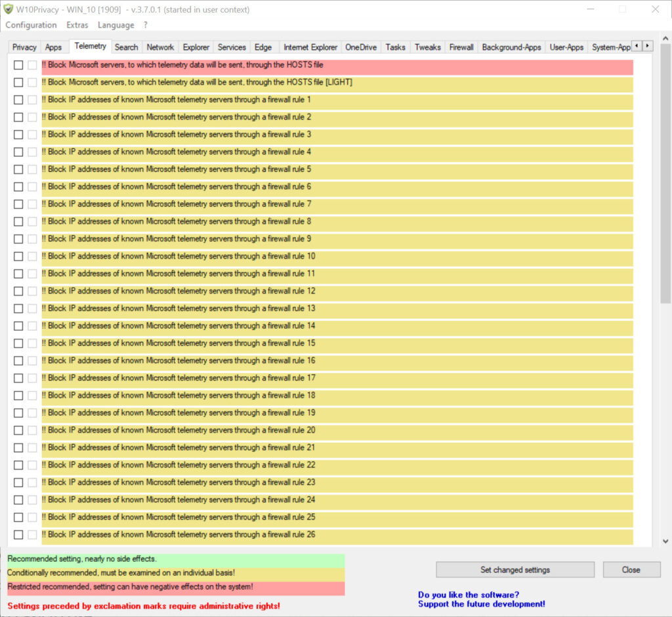Image resolution: width=672 pixels, height=617 pixels.
Task: Open the Extras menu
Action: click(77, 25)
